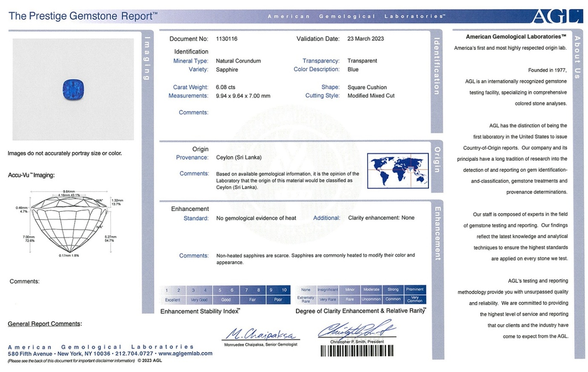
Task: Click the None clarity enhancement cell
Action: [x=306, y=290]
